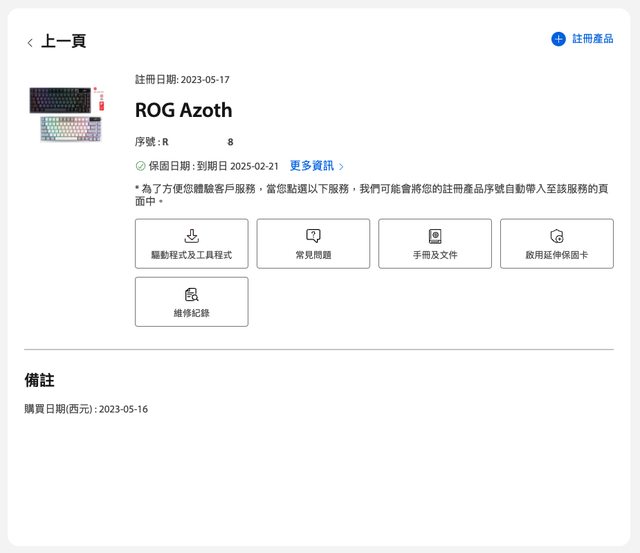Click the back chevron arrow icon
The image size is (640, 553).
(30, 42)
